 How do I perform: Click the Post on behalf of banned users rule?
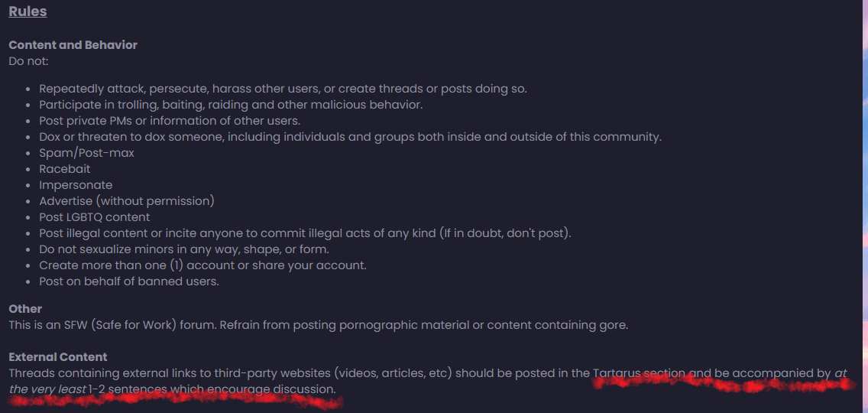coord(129,281)
